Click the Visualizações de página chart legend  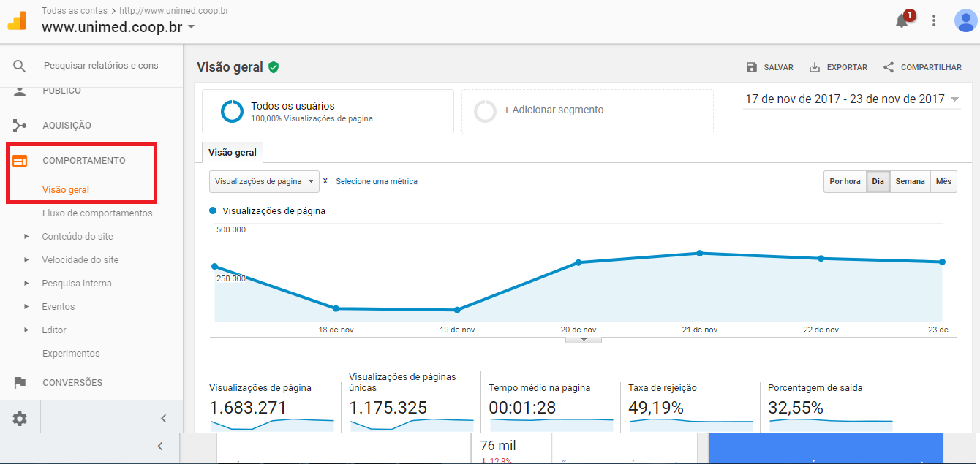[x=268, y=210]
